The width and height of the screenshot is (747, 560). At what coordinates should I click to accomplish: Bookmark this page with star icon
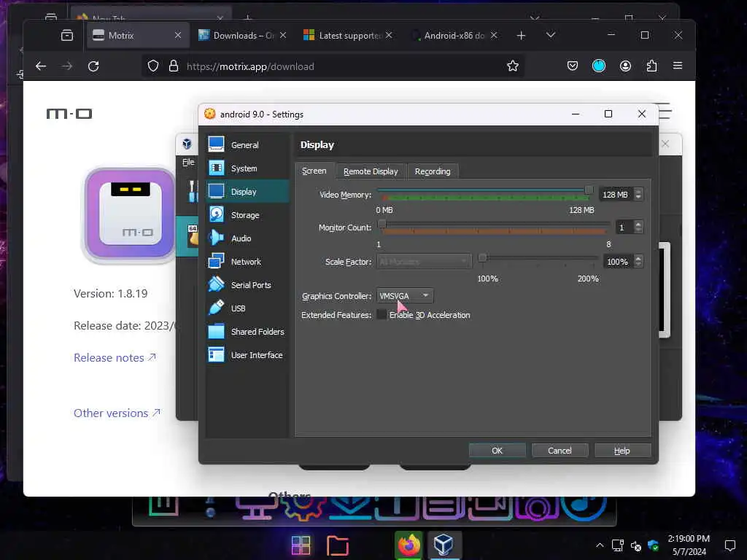click(513, 66)
